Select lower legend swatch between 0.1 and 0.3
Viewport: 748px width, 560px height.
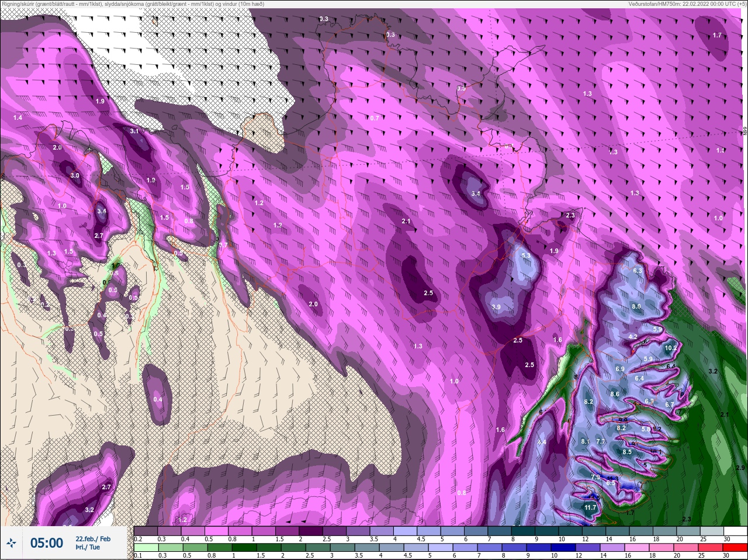coord(146,548)
